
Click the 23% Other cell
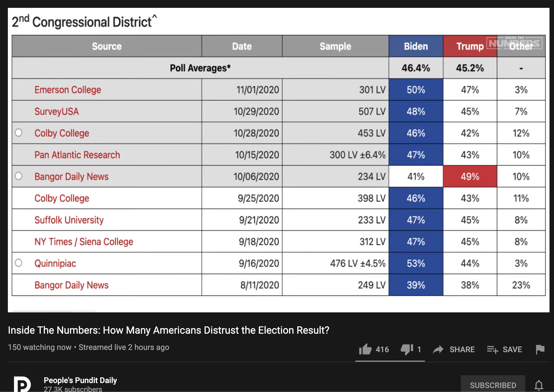click(x=521, y=285)
